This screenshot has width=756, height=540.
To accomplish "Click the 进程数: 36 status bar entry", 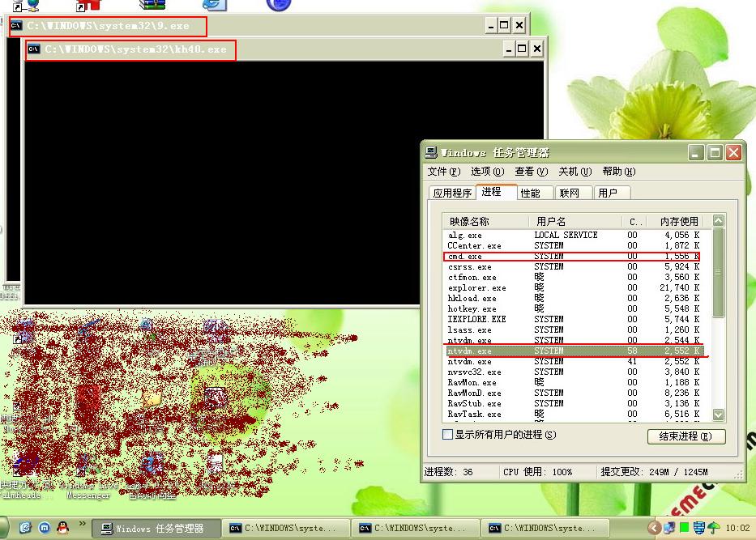I will (448, 472).
